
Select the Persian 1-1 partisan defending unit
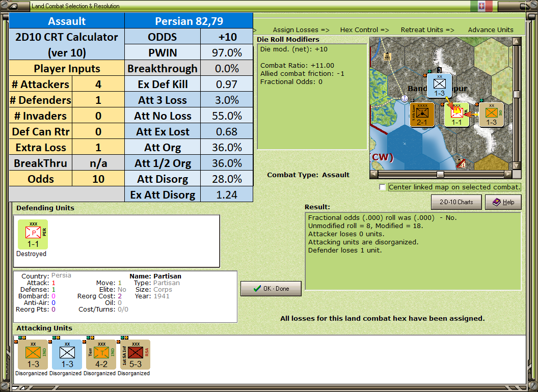33,234
